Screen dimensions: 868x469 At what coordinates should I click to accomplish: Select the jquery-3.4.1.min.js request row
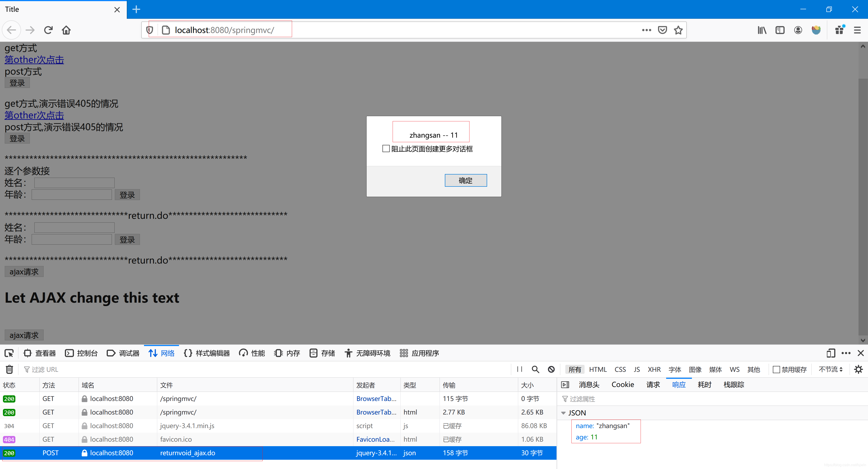click(x=278, y=426)
